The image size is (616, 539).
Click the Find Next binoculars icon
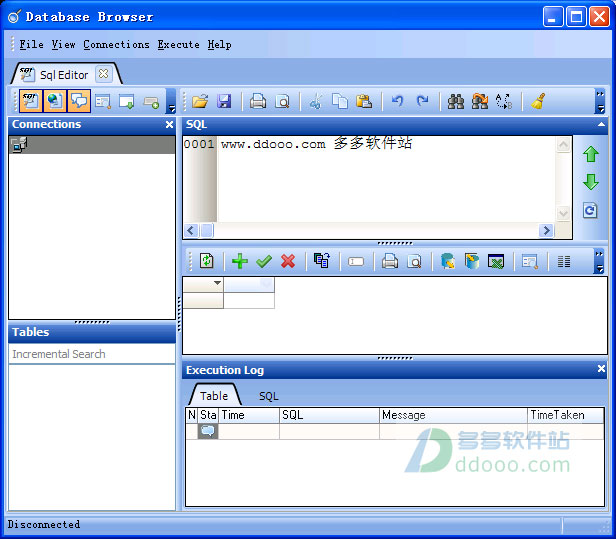click(480, 101)
